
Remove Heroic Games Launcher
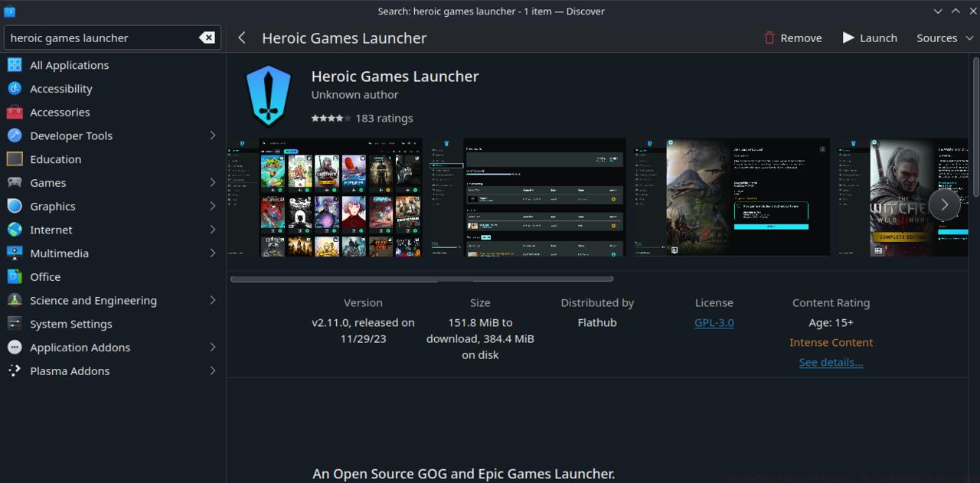[792, 38]
